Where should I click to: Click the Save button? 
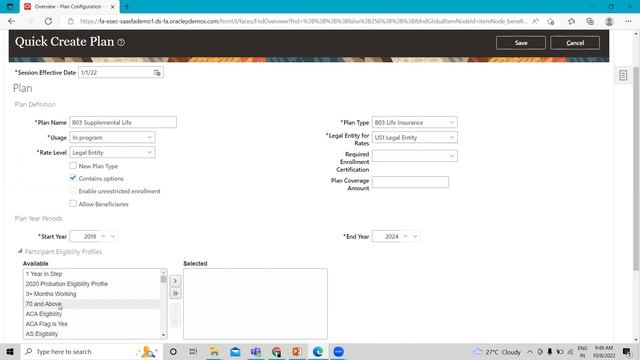tap(520, 43)
